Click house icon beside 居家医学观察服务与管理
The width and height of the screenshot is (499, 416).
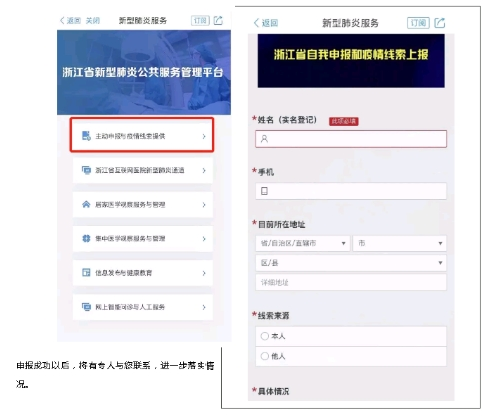(x=86, y=204)
